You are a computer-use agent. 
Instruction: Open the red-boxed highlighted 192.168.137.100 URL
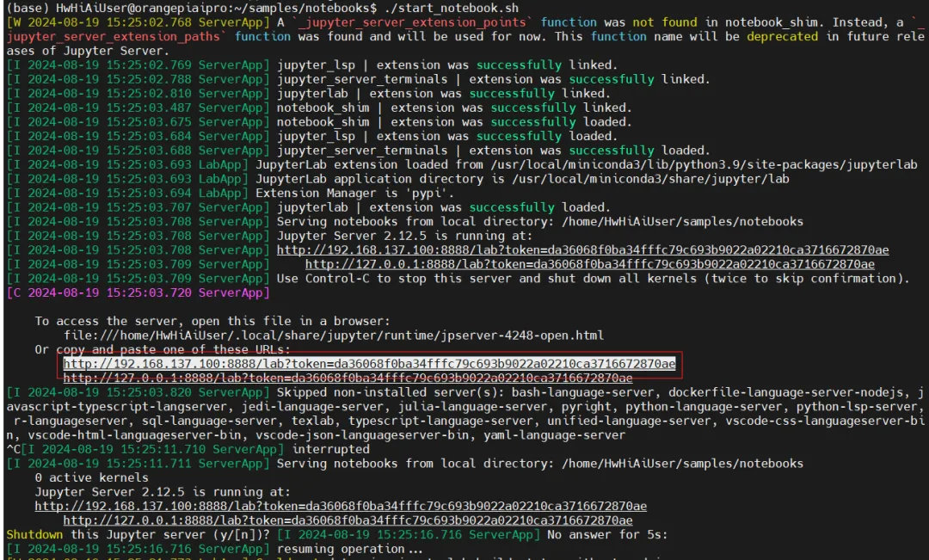coord(370,364)
